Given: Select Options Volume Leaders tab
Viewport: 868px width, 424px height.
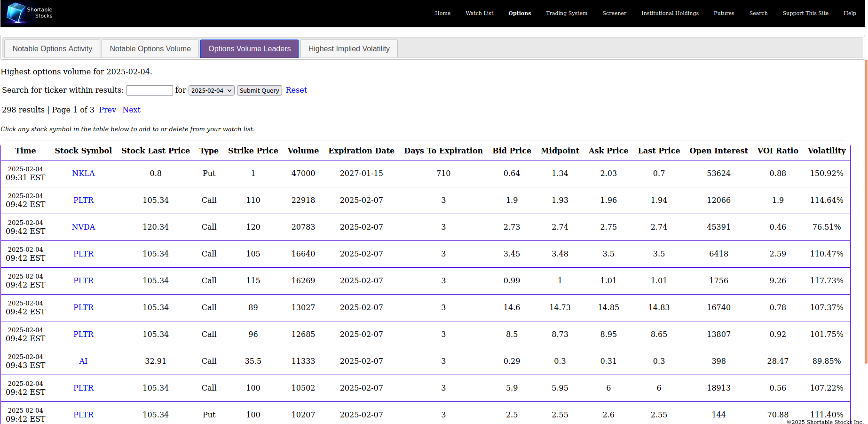Looking at the screenshot, I should pyautogui.click(x=249, y=49).
